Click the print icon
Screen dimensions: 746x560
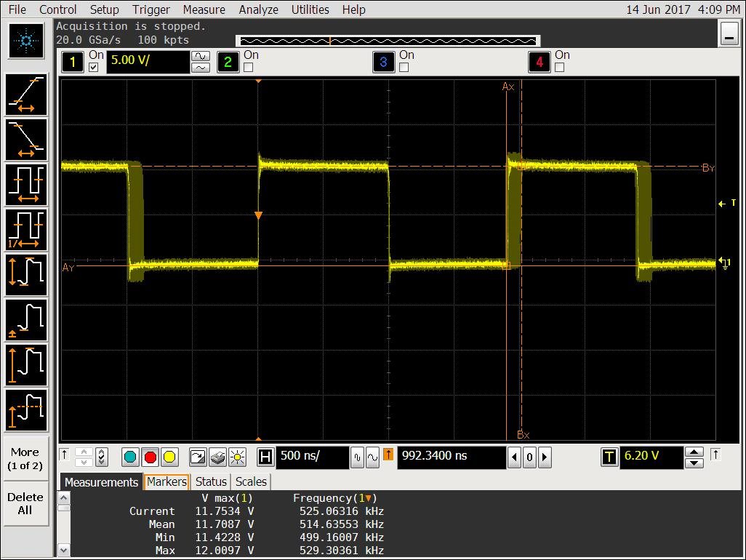tap(217, 457)
